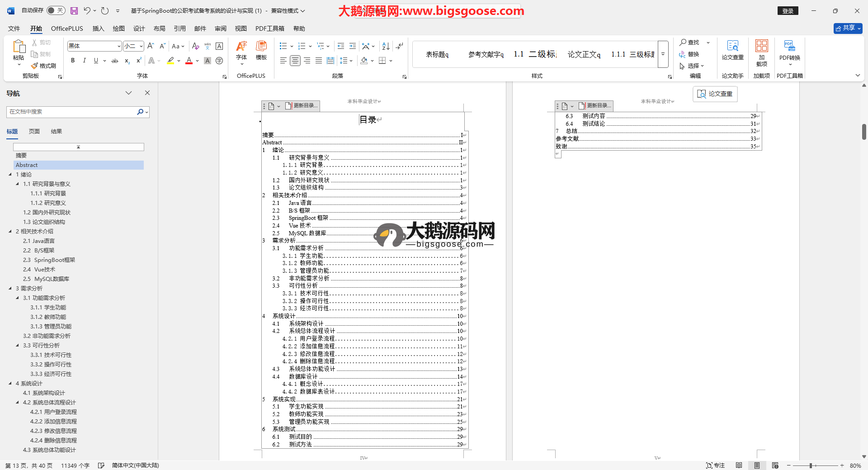Click the navigation search box 在文档中搜索
The width and height of the screenshot is (868, 470).
[x=72, y=112]
